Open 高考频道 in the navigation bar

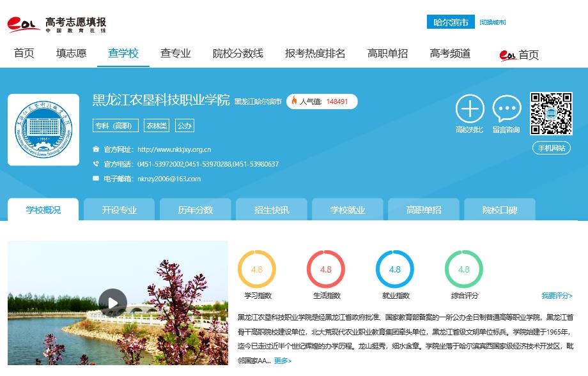coord(450,53)
